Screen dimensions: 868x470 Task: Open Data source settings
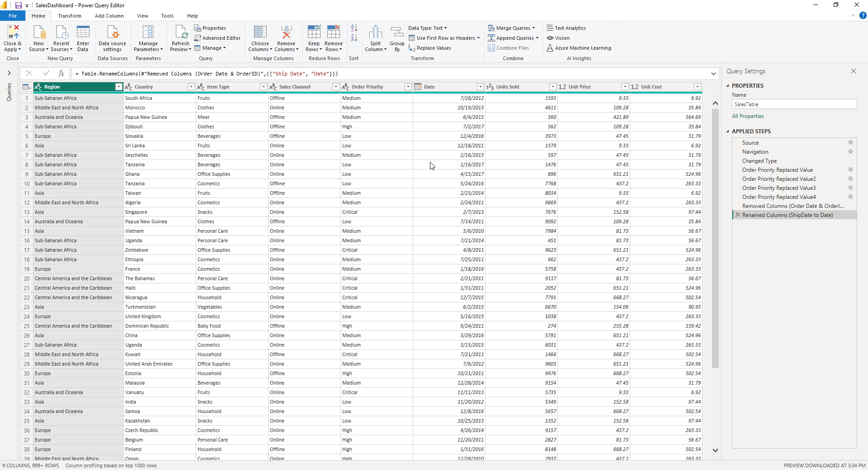point(112,38)
